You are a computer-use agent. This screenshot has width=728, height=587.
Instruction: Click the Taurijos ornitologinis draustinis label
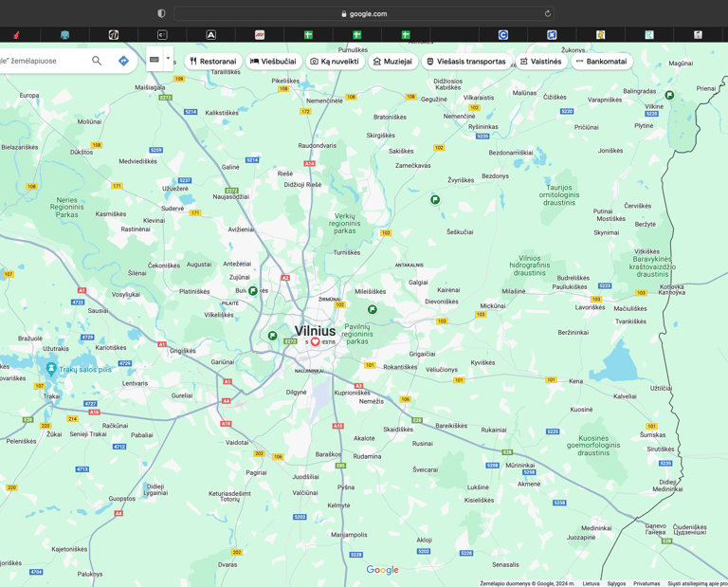(559, 195)
